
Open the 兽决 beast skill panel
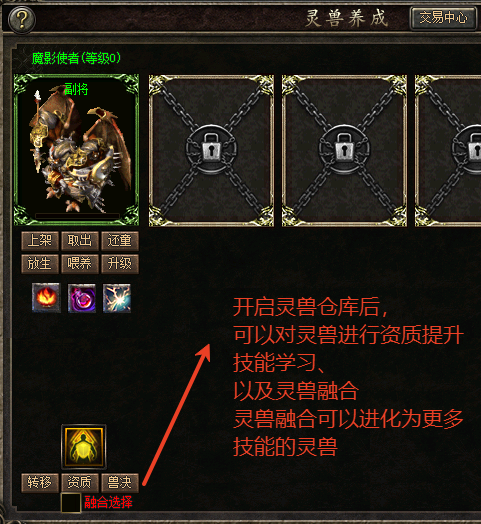click(120, 483)
